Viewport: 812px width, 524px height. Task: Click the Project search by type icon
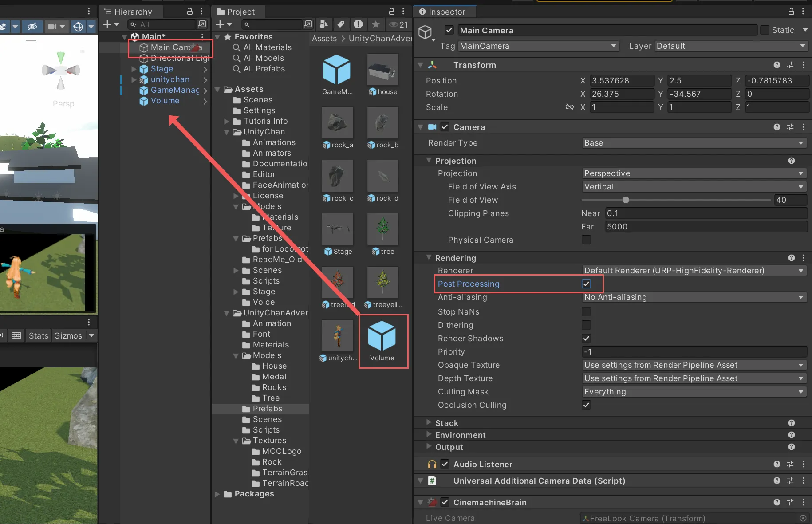324,24
